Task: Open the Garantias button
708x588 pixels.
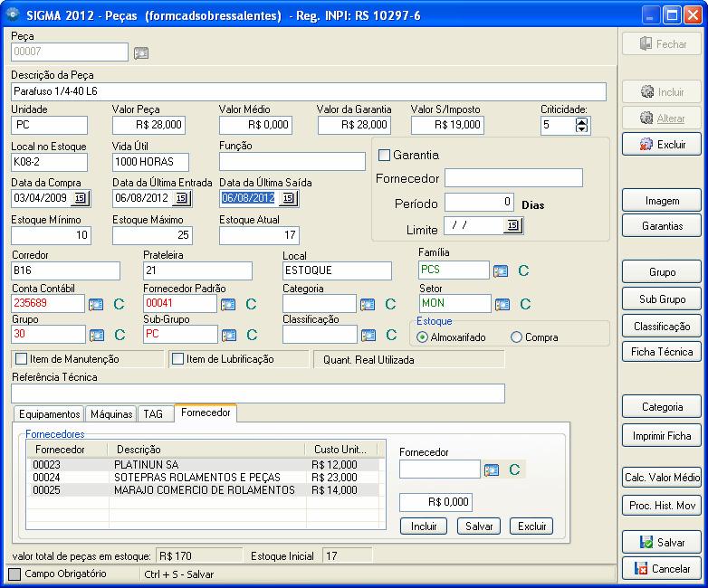Action: click(662, 225)
